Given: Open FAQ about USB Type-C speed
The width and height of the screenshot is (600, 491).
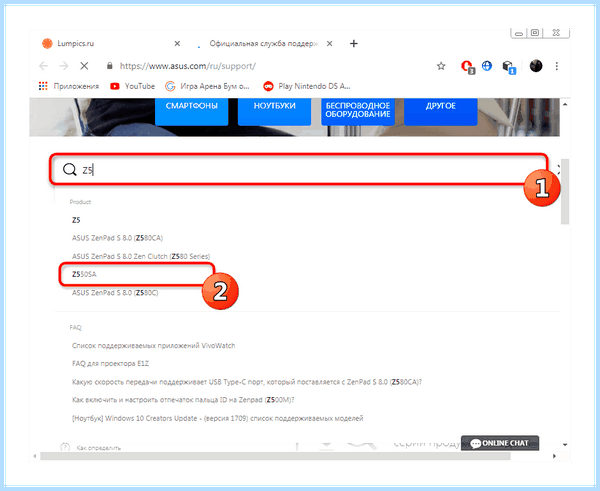Looking at the screenshot, I should coord(247,382).
